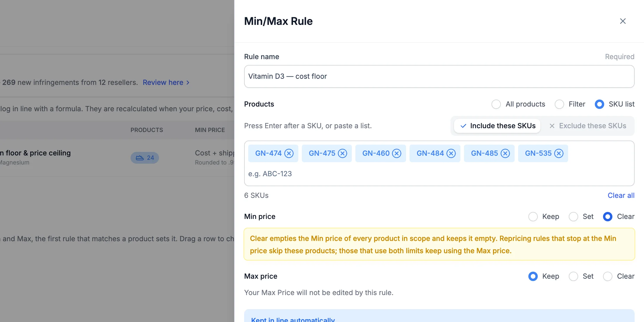Click the yellow Clear warning message
The height and width of the screenshot is (322, 644).
click(439, 244)
